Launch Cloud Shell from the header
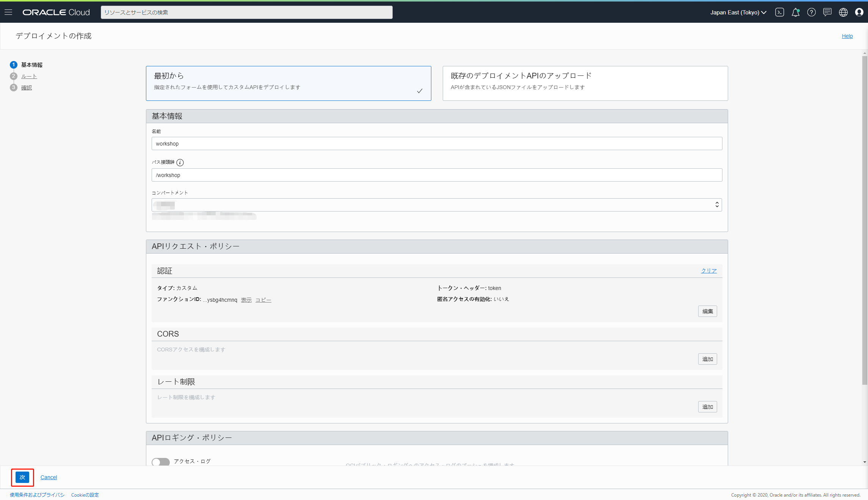This screenshot has height=500, width=868. pyautogui.click(x=779, y=12)
